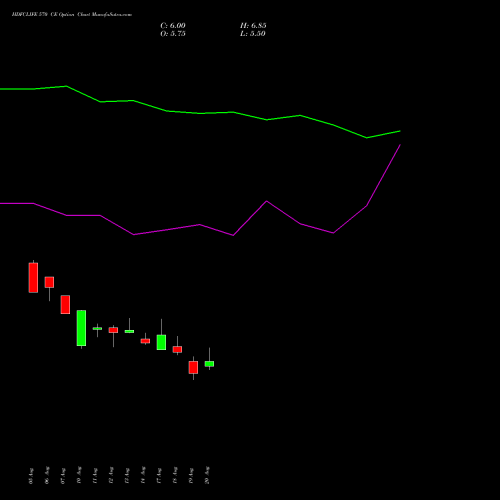Click the 05 Aug date label

click(x=31, y=476)
